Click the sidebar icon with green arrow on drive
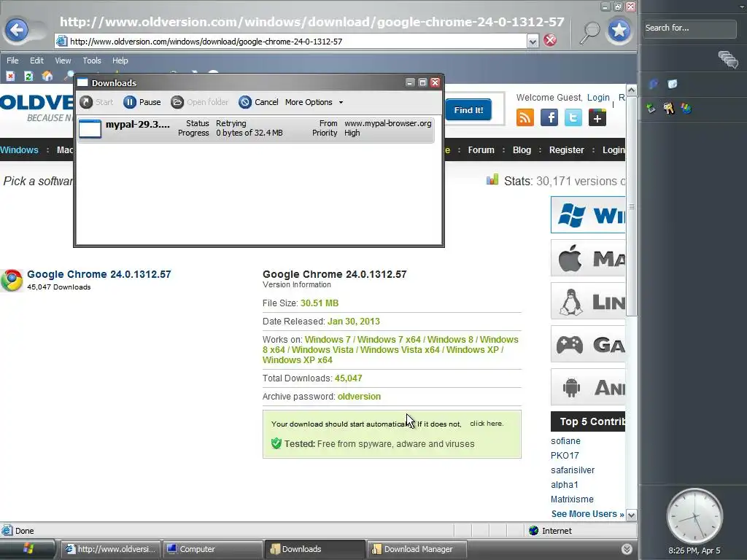Viewport: 747px width, 560px height. [x=651, y=109]
